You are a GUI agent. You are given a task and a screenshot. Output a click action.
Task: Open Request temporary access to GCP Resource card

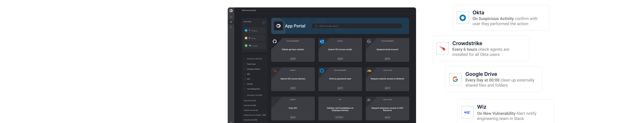(388, 109)
